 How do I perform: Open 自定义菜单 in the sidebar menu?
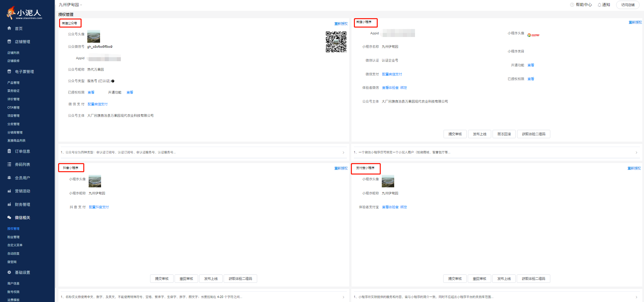[15, 245]
